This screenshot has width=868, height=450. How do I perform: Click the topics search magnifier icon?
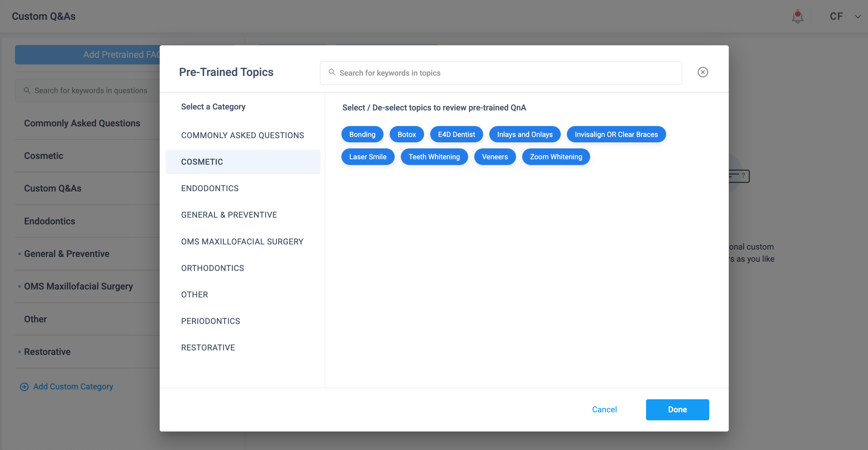[332, 72]
